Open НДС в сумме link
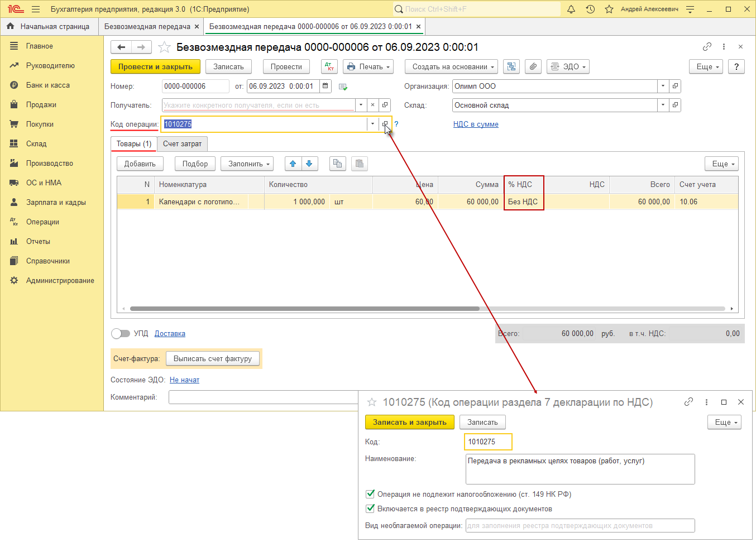This screenshot has width=756, height=542. [476, 124]
